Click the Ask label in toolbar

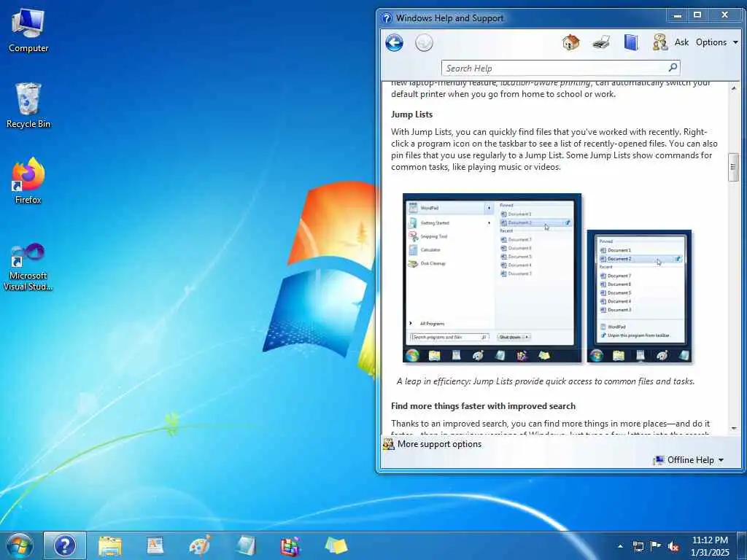[681, 42]
